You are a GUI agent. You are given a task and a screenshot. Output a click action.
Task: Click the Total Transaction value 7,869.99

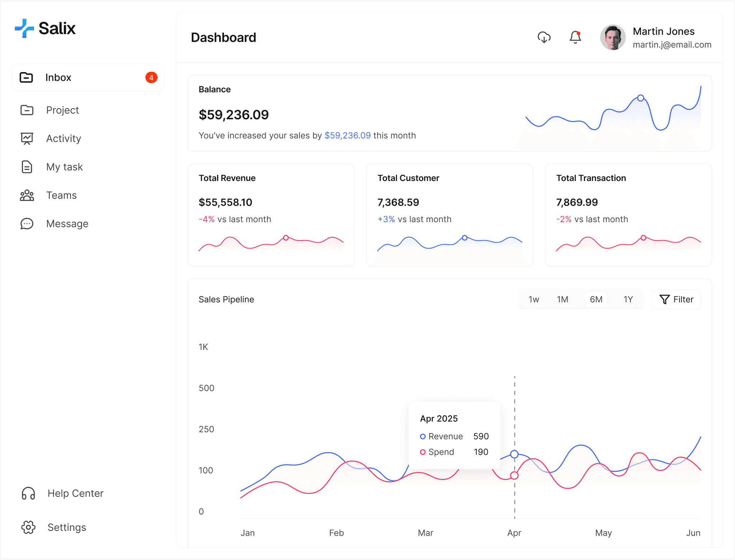pos(577,202)
